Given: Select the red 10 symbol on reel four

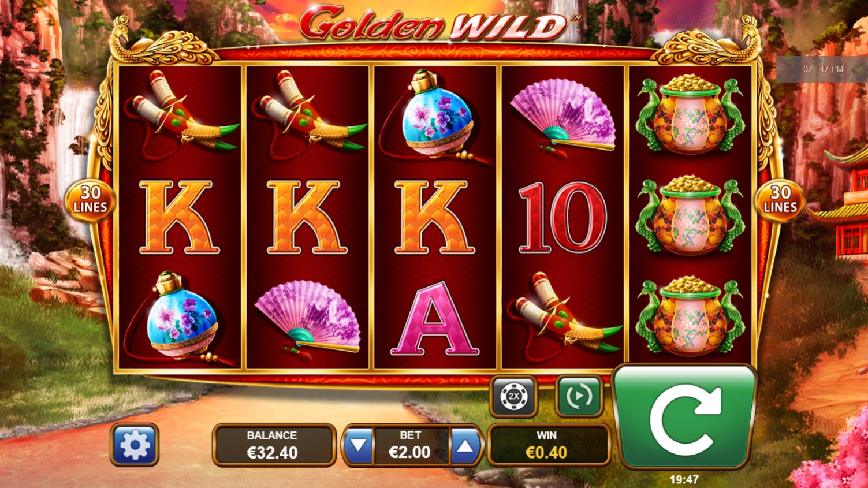Looking at the screenshot, I should pos(562,218).
